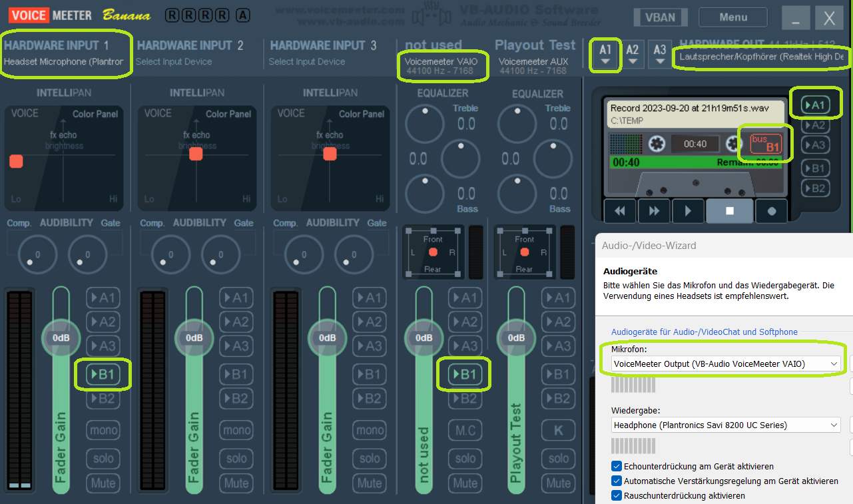Toggle B1 routing on Hardware Input 1

pos(103,374)
